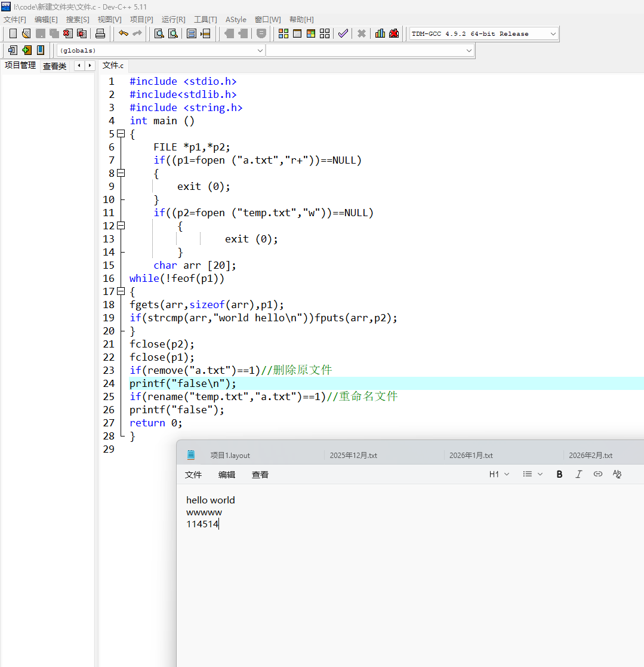Switch to the 项目管理 panel tab
The image size is (644, 667).
(x=20, y=66)
